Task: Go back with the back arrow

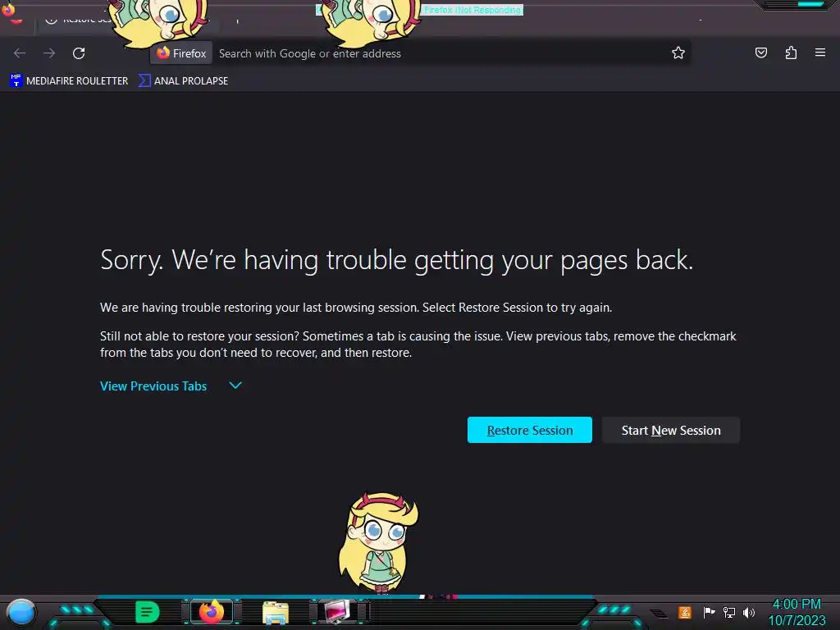Action: click(x=20, y=53)
